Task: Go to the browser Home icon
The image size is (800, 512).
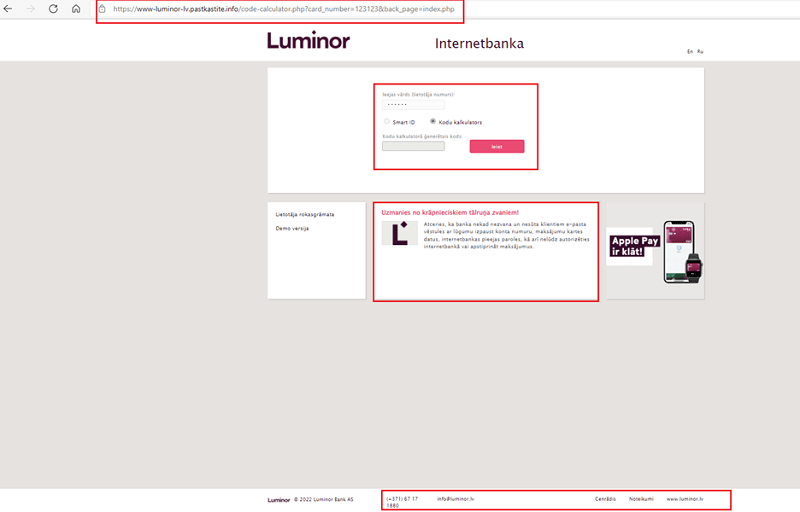Action: click(76, 9)
